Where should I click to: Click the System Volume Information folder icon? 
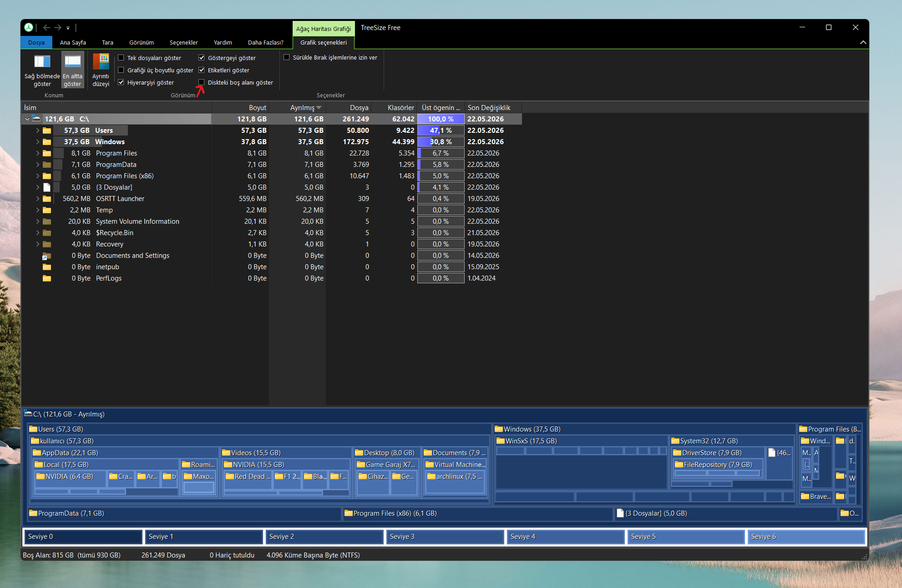pyautogui.click(x=47, y=221)
